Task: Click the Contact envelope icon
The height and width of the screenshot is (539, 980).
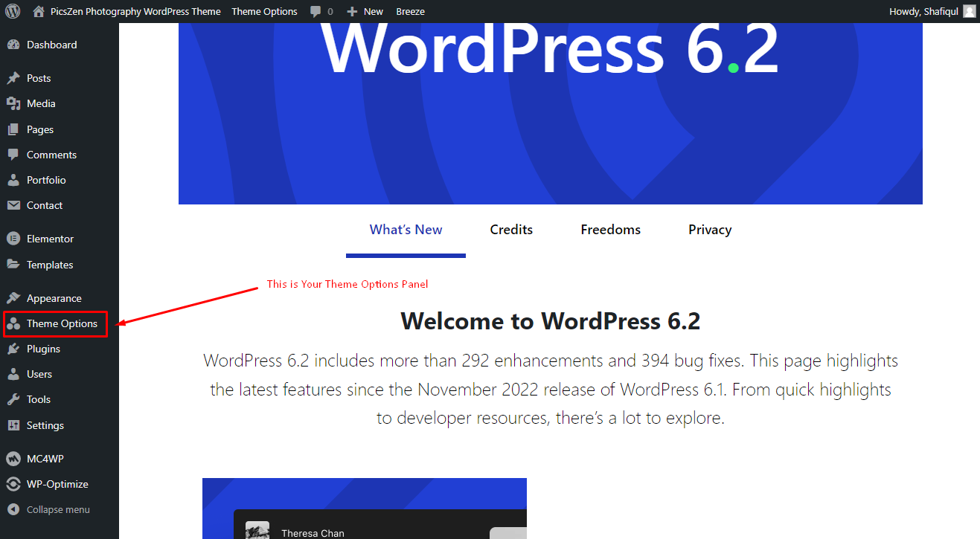Action: 13,205
